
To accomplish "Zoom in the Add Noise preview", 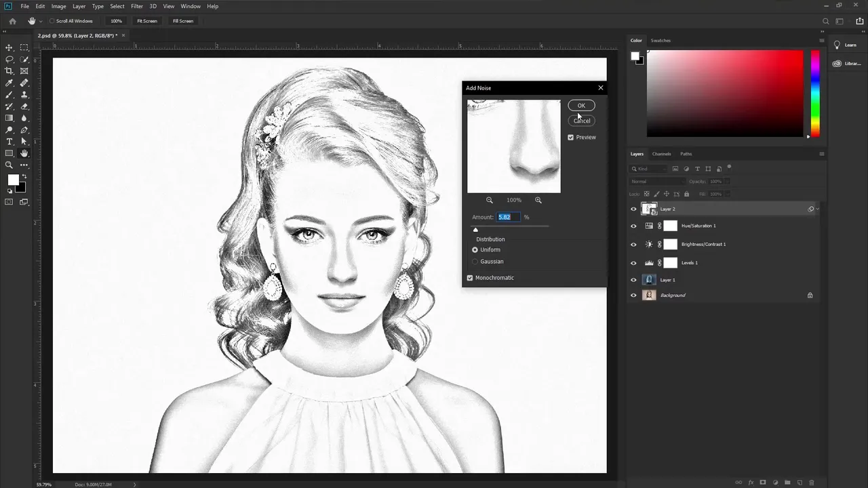I will click(x=538, y=200).
